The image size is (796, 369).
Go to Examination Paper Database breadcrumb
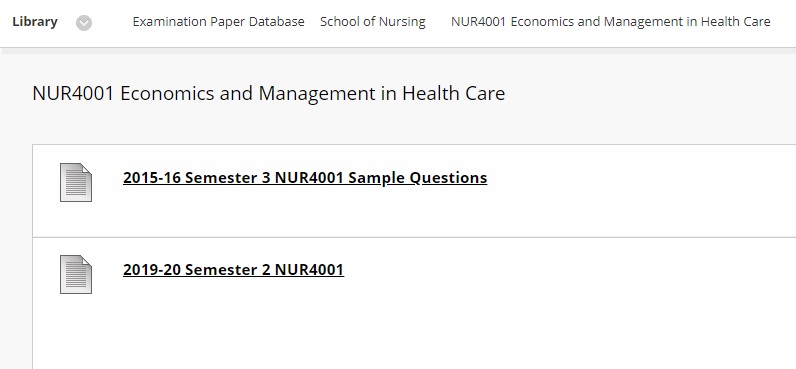pos(218,22)
